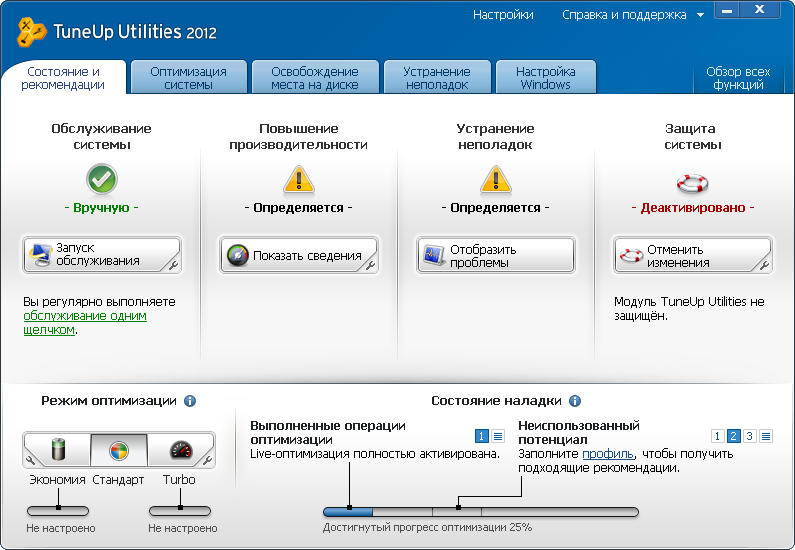Click Определяется status under Повышение производительности
This screenshot has height=550, width=795.
coord(299,208)
